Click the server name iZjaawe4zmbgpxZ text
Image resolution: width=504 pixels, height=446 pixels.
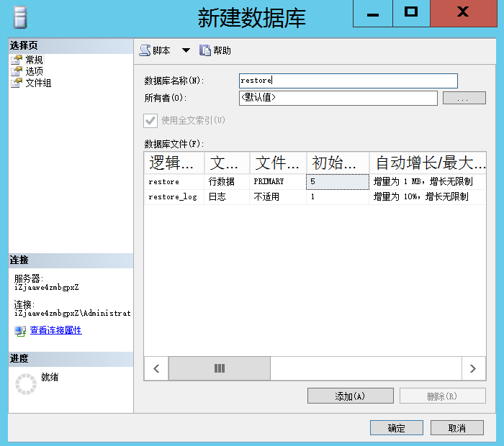point(46,287)
